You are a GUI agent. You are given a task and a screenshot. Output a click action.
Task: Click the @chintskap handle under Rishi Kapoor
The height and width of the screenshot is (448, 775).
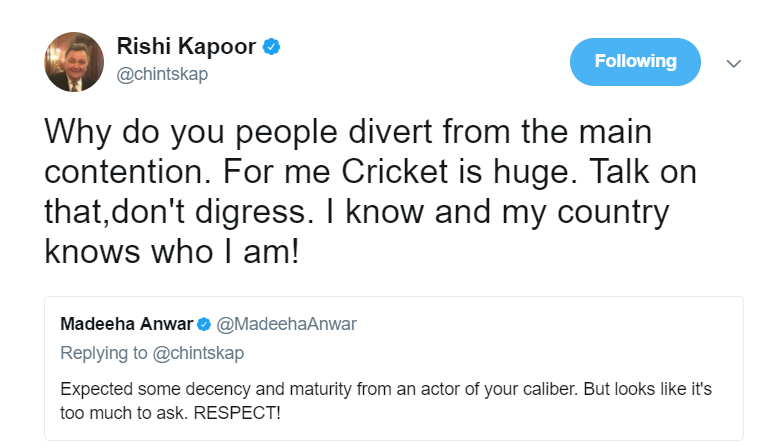(x=163, y=75)
